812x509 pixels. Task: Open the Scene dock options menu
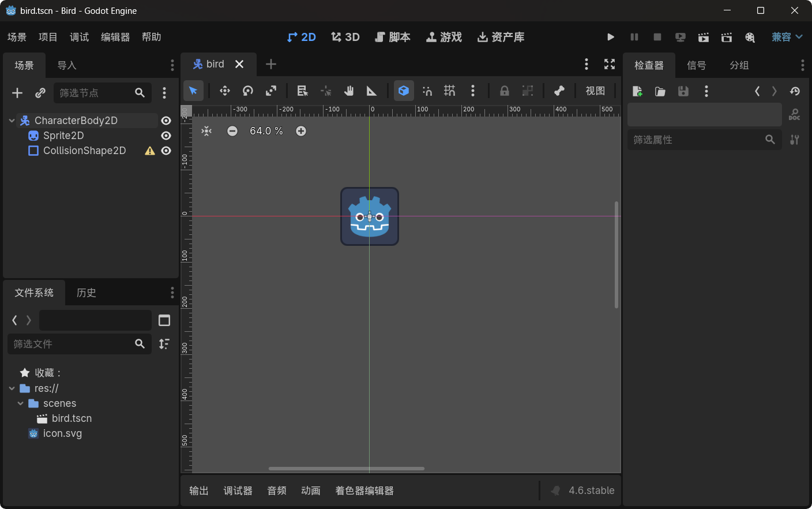[172, 65]
